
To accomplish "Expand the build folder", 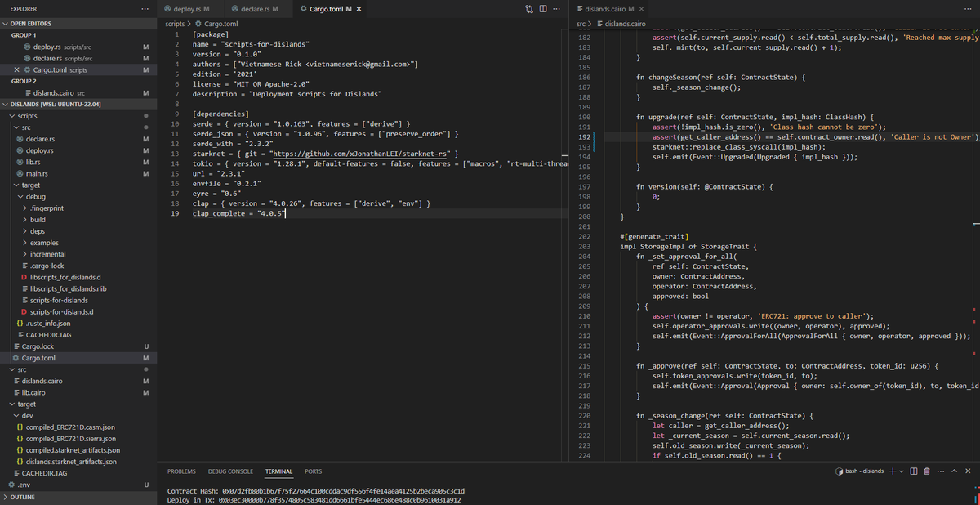I will point(78,220).
